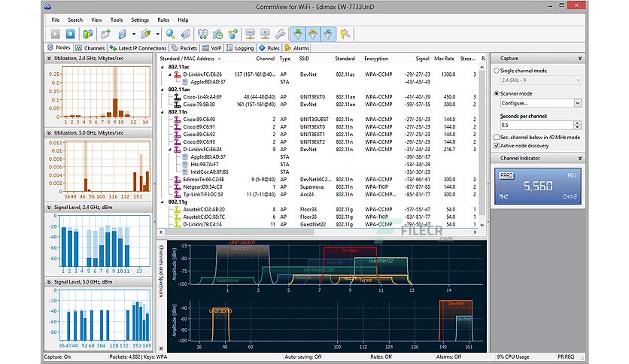This screenshot has height=364, width=629.
Task: Open the IP aliases monitor icon
Action: tap(265, 35)
